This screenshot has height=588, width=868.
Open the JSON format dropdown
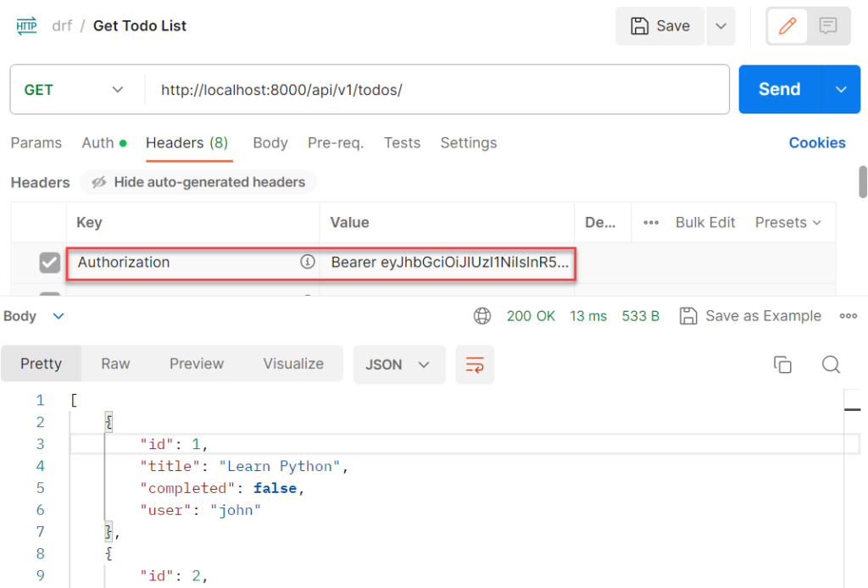click(x=398, y=364)
